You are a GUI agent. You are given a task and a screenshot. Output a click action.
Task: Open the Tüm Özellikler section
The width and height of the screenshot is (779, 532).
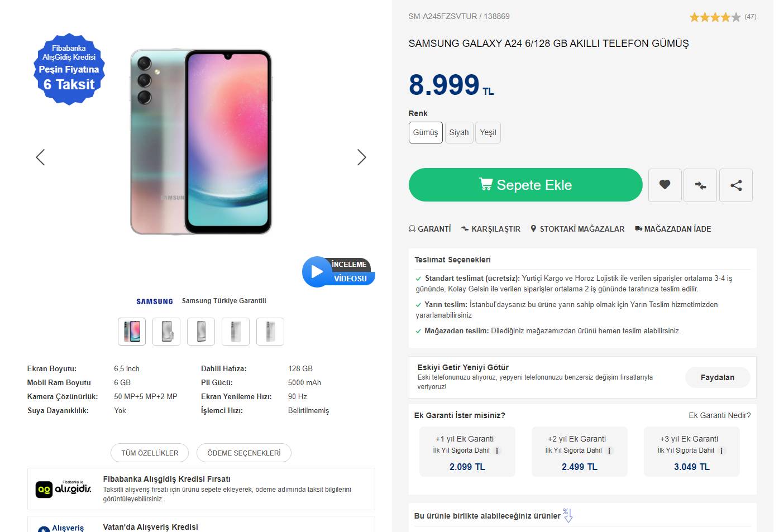(x=150, y=453)
